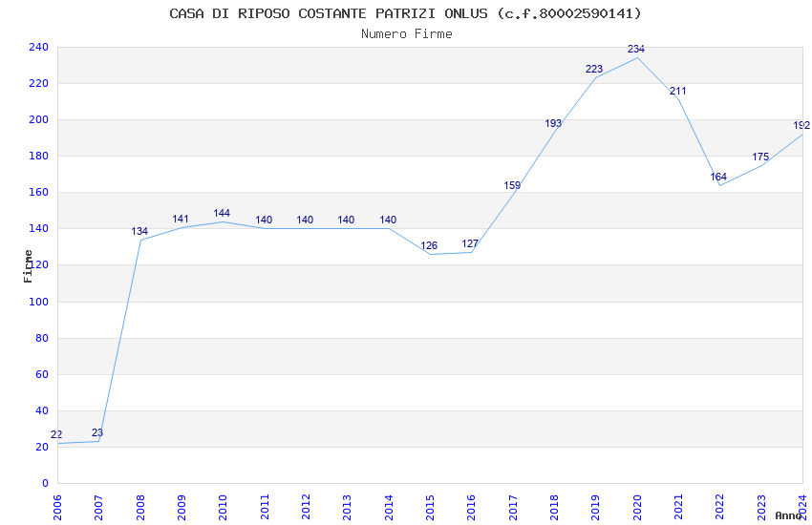Image resolution: width=812 pixels, height=525 pixels.
Task: Click the data label 223 for 2019
Action: click(x=594, y=69)
